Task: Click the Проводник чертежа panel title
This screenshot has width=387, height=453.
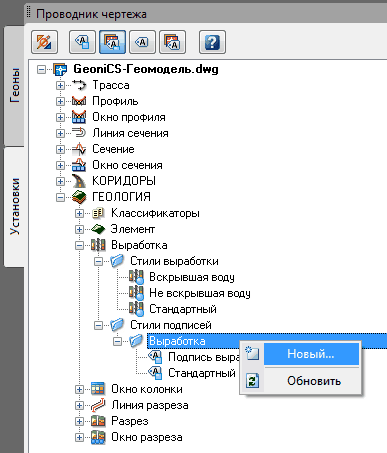Action: coord(91,14)
